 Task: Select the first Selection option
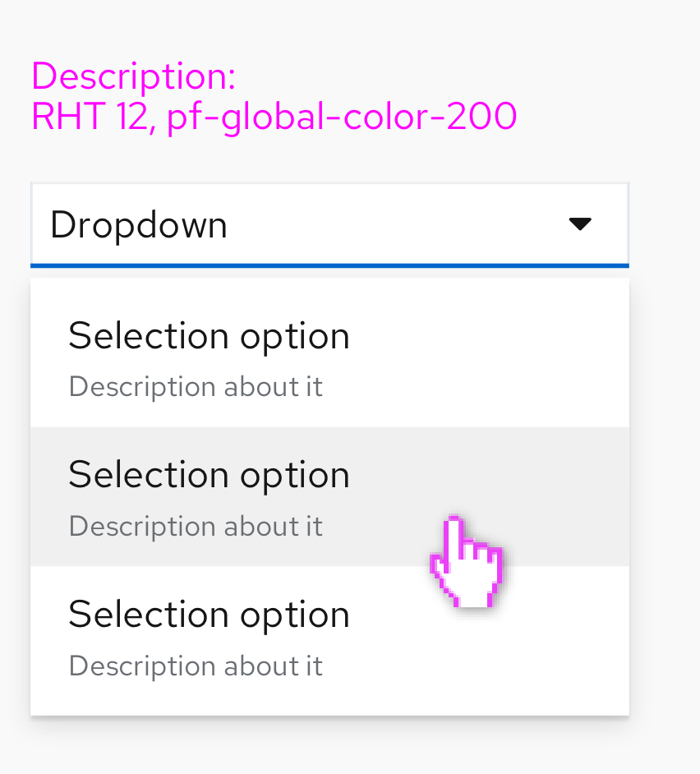pos(209,335)
